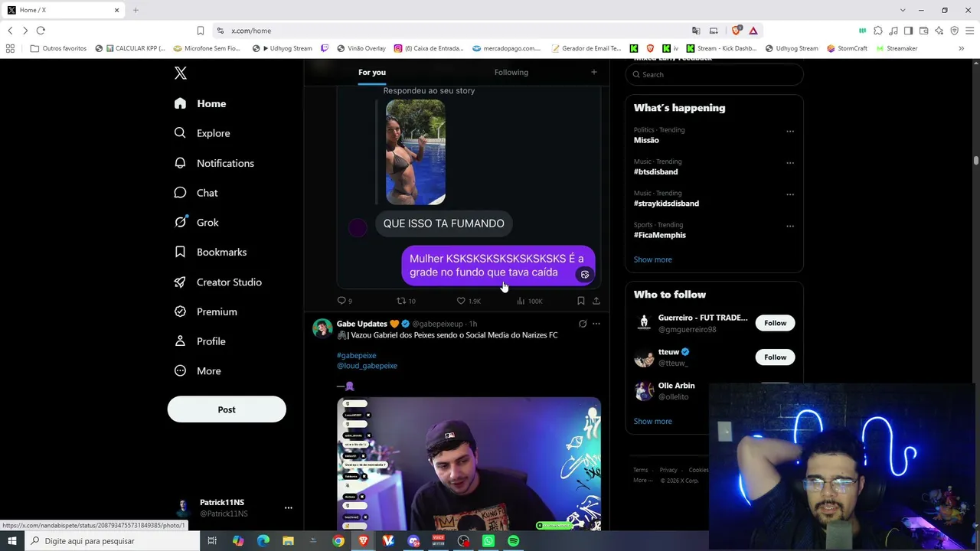The width and height of the screenshot is (980, 551).
Task: Open the #gabepeixe hashtag link
Action: [x=357, y=355]
